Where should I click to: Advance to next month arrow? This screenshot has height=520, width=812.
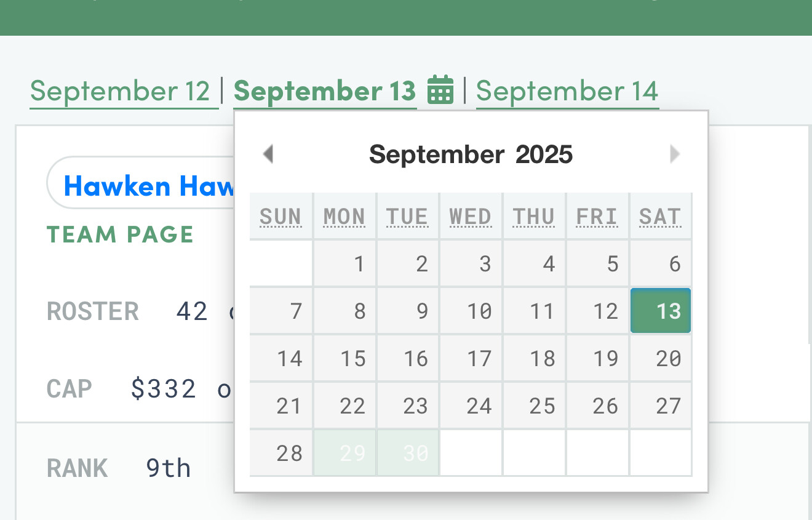pyautogui.click(x=675, y=154)
